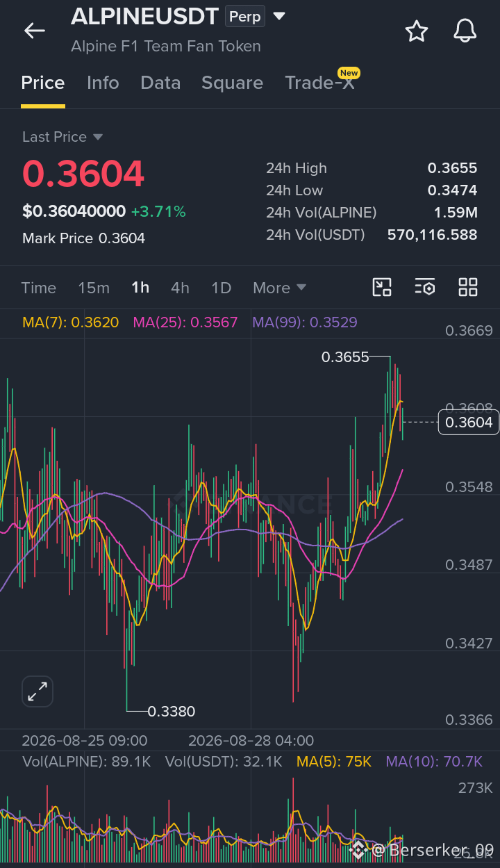Tap the 0.3366 price axis label

pos(469,720)
